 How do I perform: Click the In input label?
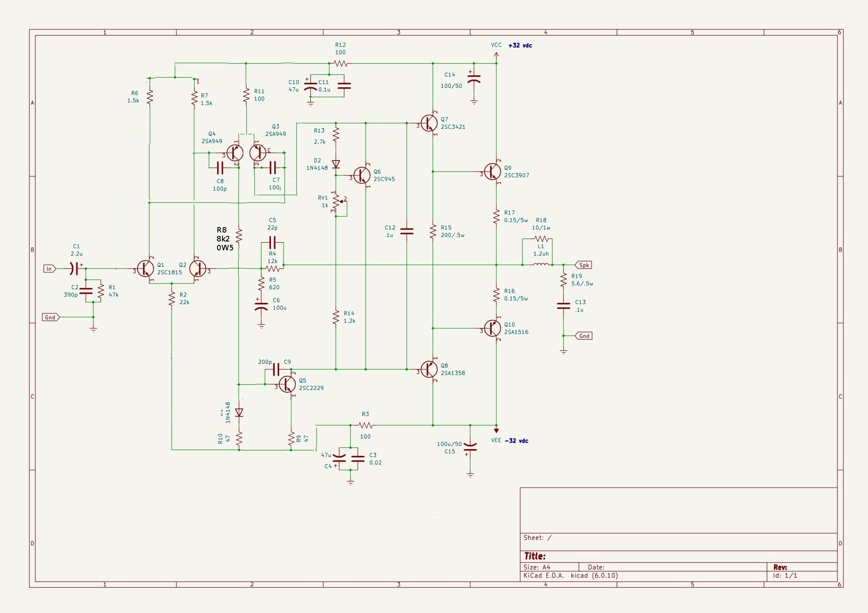[50, 269]
